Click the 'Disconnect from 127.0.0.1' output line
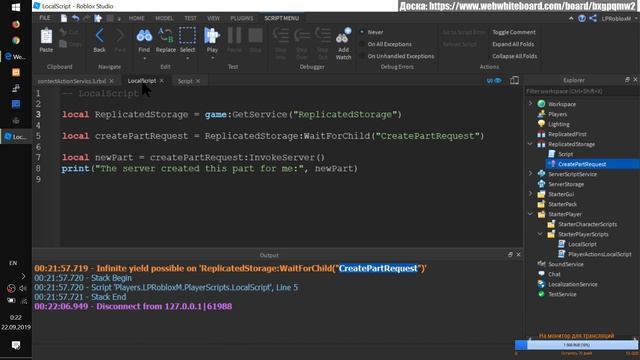 133,306
